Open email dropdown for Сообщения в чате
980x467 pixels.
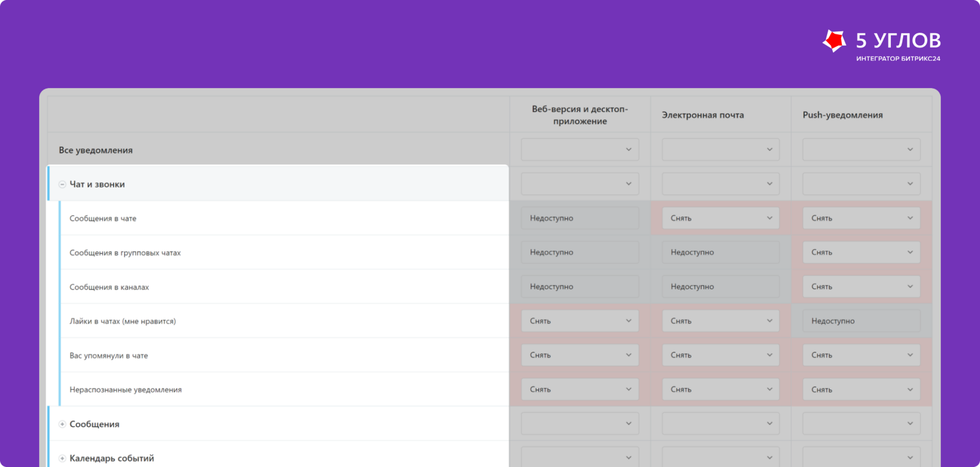click(x=720, y=218)
